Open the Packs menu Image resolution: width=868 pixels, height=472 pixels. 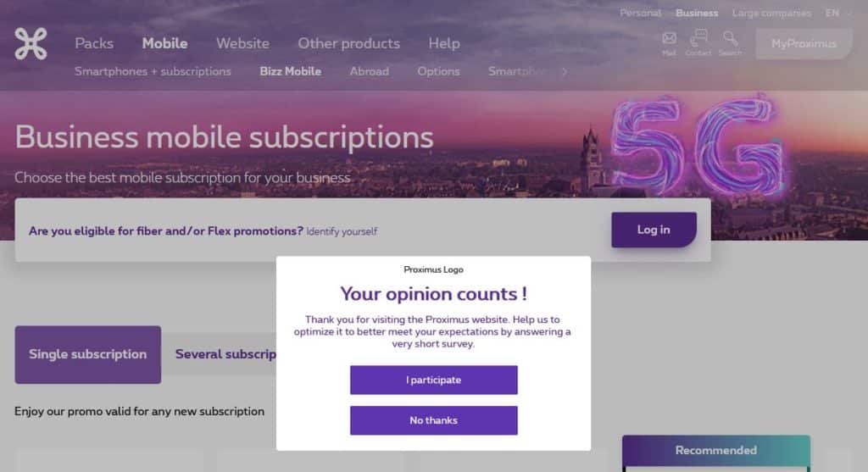pos(94,43)
